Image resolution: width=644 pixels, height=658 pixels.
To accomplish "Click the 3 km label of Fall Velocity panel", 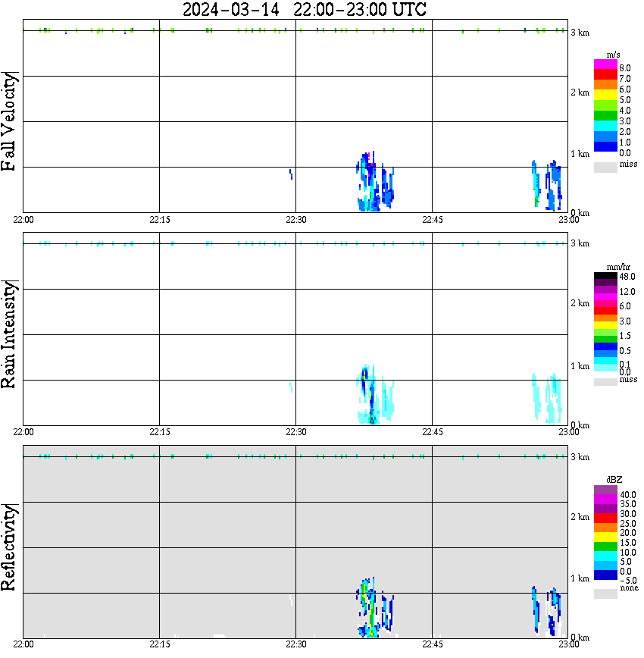I will pos(580,33).
